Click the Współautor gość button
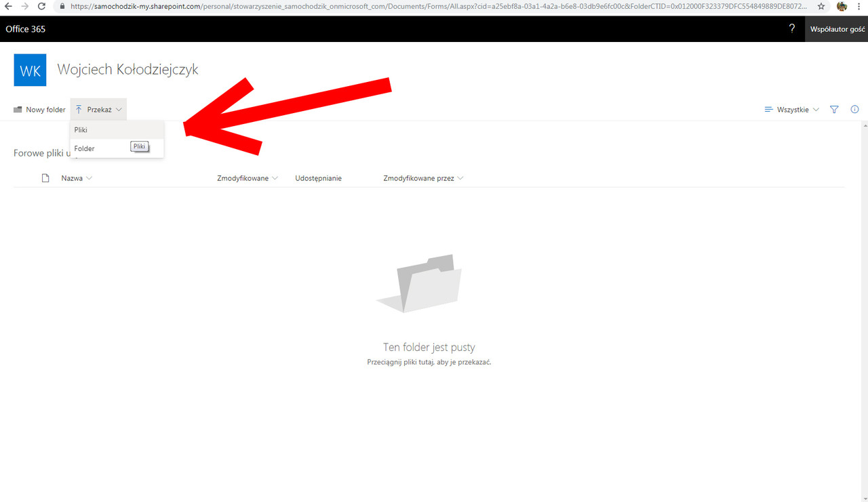 [x=837, y=29]
